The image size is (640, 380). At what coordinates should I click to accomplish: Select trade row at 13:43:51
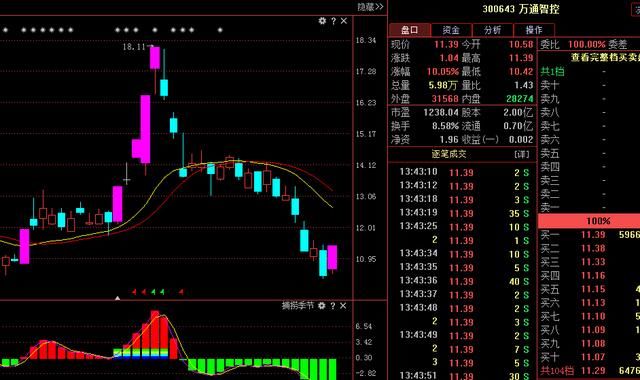coord(463,376)
